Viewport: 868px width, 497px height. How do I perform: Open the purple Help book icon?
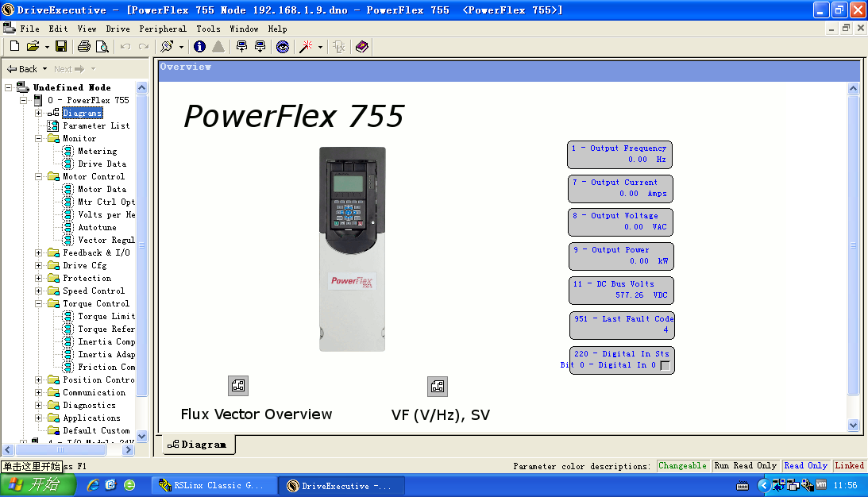(x=362, y=47)
